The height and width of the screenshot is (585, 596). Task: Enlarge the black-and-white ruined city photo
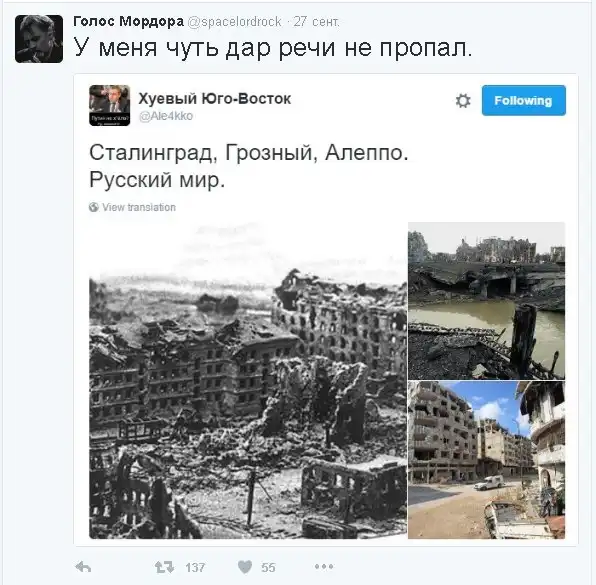[248, 380]
